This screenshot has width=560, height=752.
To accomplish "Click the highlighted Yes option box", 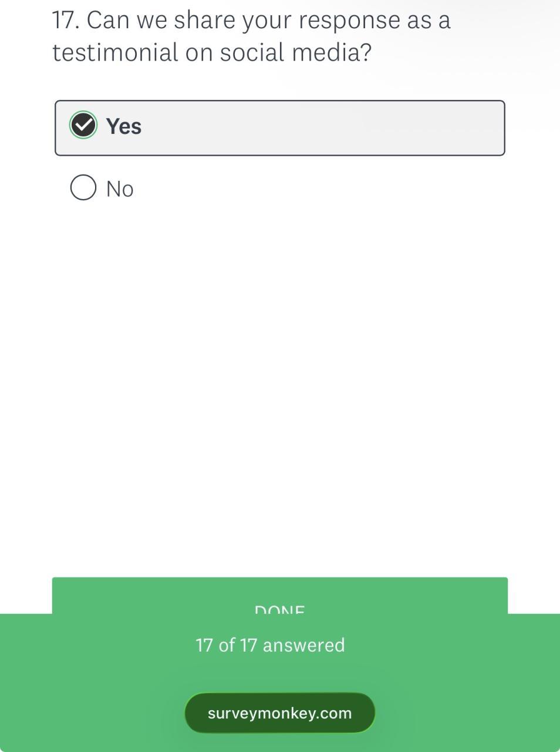I will (x=279, y=128).
